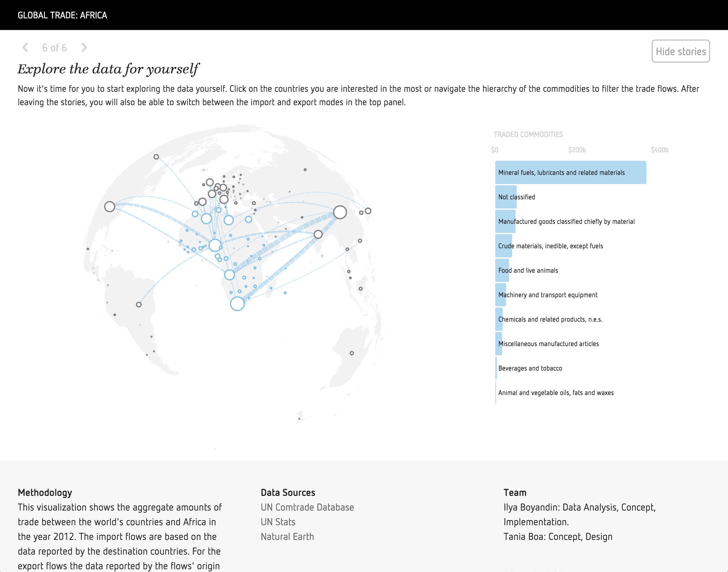
Task: Click the Nigeria node in West Africa
Action: (x=215, y=245)
